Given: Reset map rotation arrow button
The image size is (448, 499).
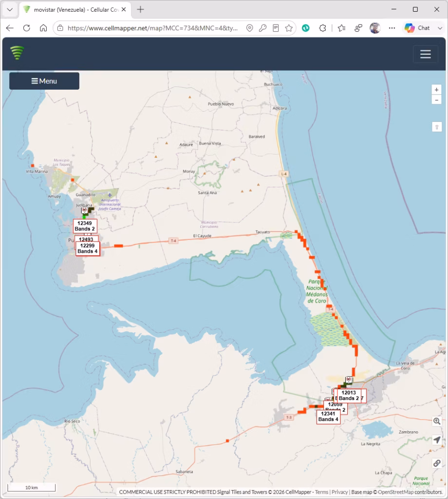Looking at the screenshot, I should tap(437, 127).
